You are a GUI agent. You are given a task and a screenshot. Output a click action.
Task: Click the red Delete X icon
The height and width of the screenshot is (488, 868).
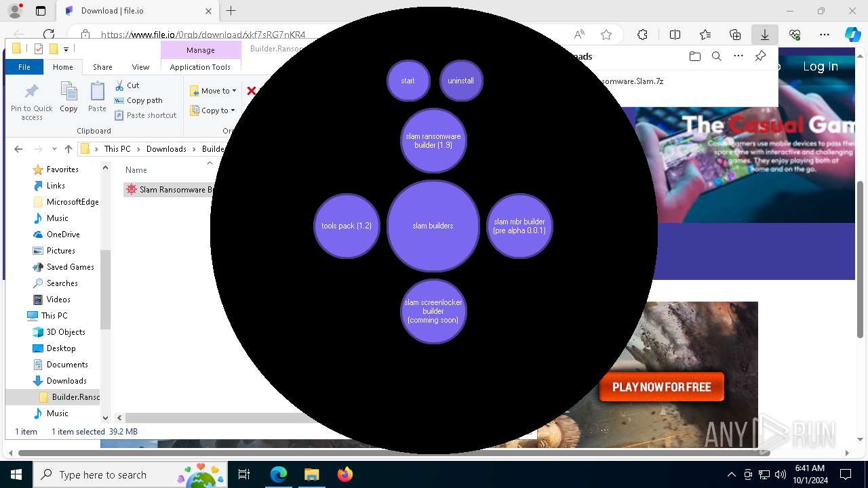252,91
